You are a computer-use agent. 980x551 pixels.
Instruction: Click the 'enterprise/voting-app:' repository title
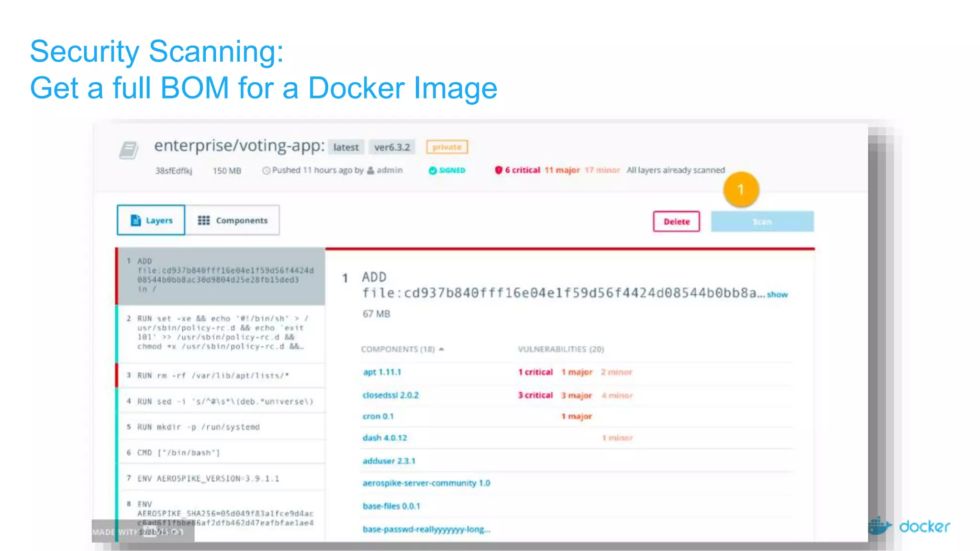point(239,145)
